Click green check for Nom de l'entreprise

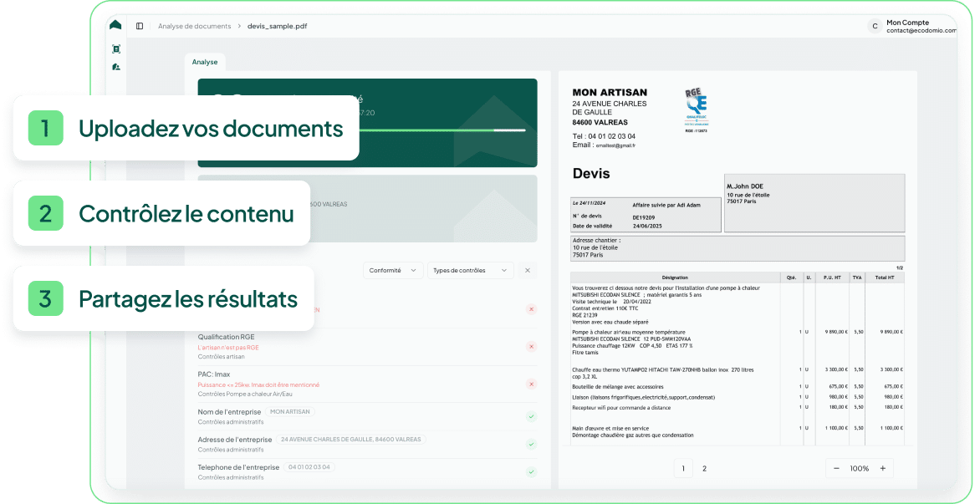531,416
